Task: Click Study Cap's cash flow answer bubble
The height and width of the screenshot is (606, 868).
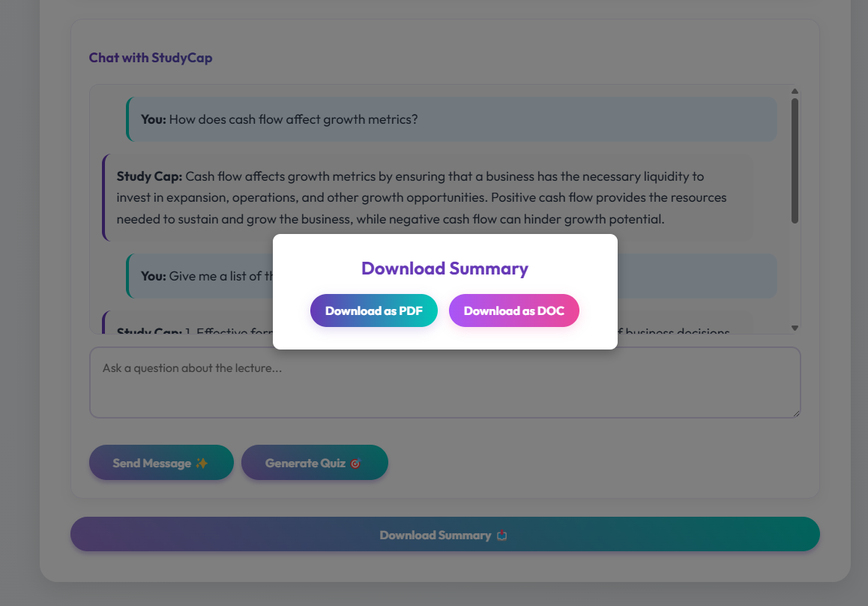Action: (427, 198)
